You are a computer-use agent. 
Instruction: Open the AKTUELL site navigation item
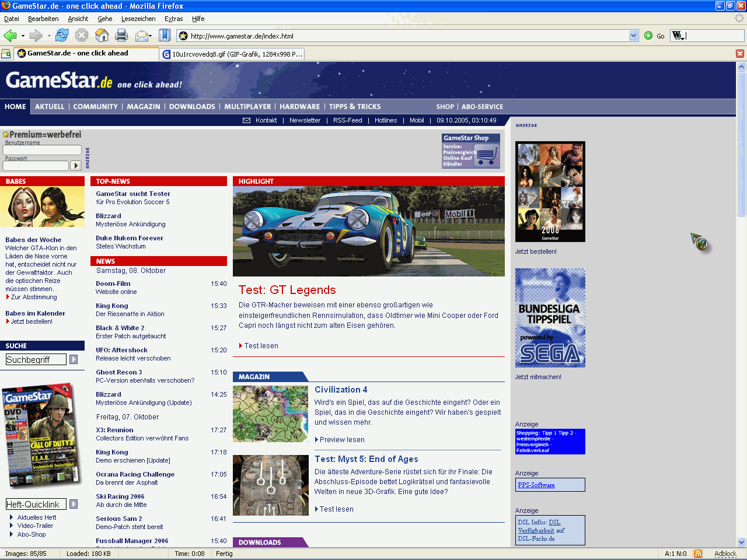click(50, 107)
